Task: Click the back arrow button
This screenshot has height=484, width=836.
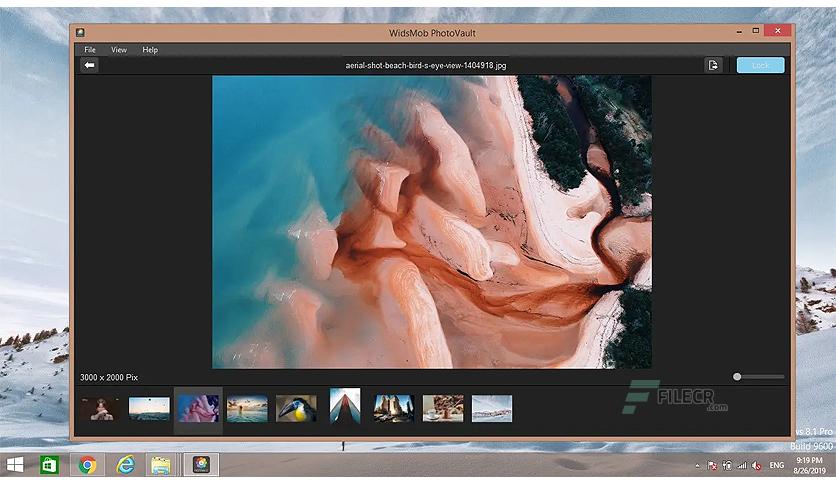Action: [89, 65]
